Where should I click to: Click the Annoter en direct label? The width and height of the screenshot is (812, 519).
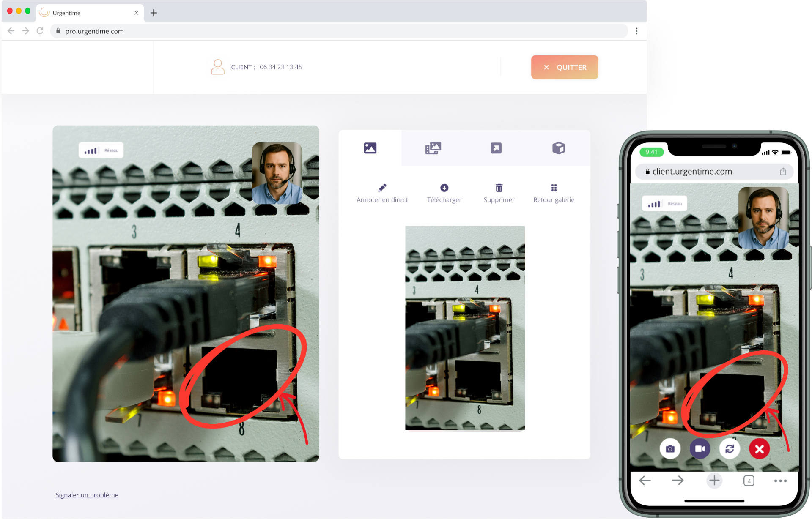pyautogui.click(x=382, y=200)
